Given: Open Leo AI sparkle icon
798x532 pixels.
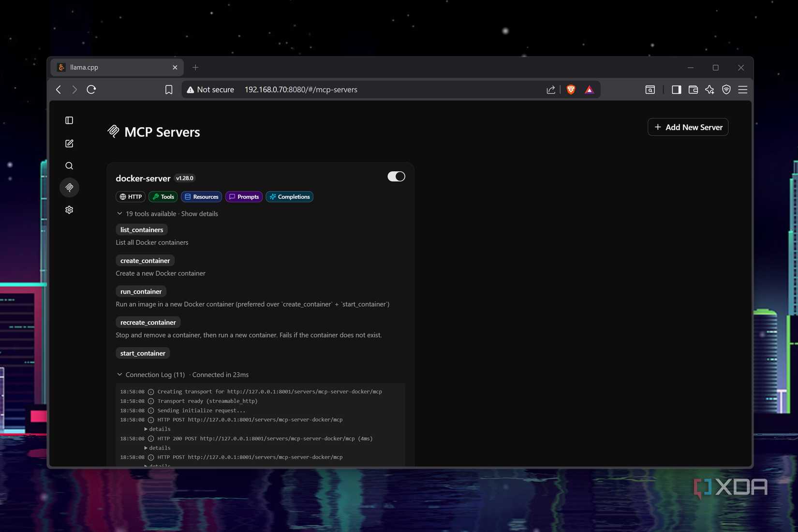Looking at the screenshot, I should click(709, 89).
